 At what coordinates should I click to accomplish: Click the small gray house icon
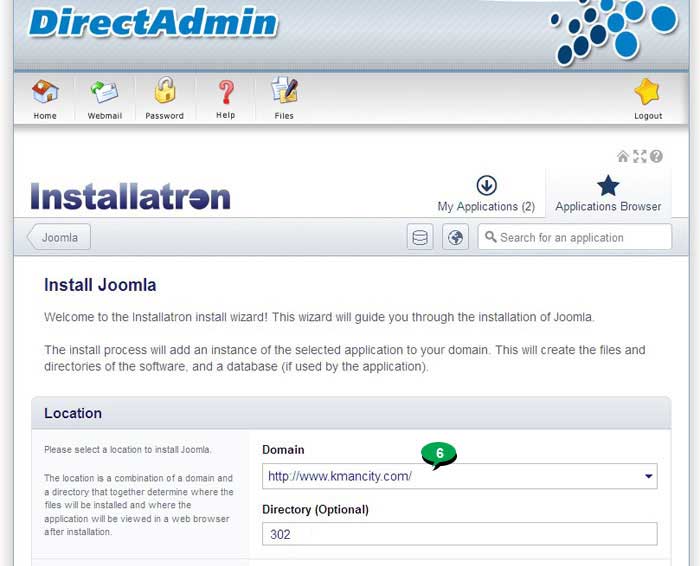[623, 157]
